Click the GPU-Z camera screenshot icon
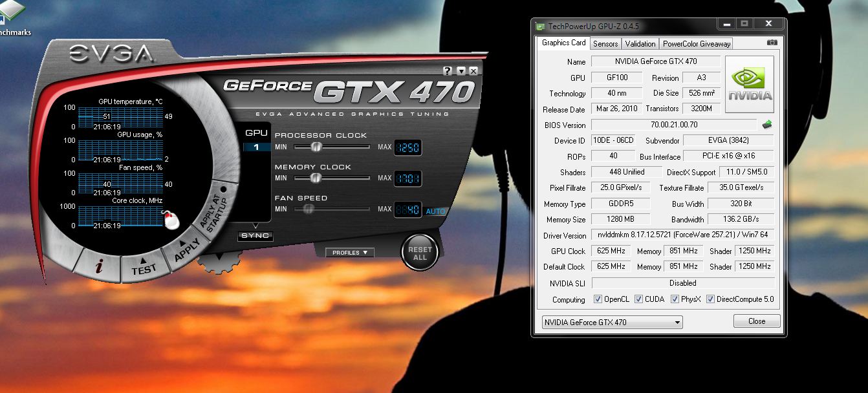Viewport: 868px width, 393px height. 772,43
